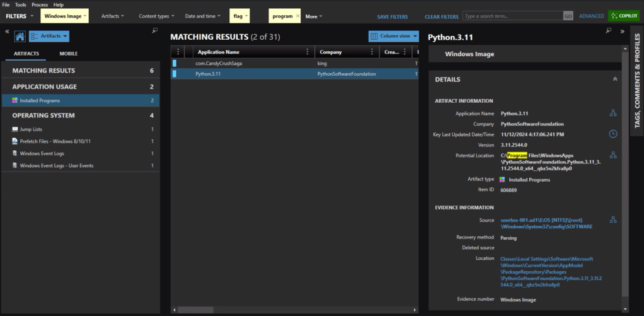Image resolution: width=644 pixels, height=316 pixels.
Task: Click the CLEAR FILTERS link
Action: tap(441, 16)
